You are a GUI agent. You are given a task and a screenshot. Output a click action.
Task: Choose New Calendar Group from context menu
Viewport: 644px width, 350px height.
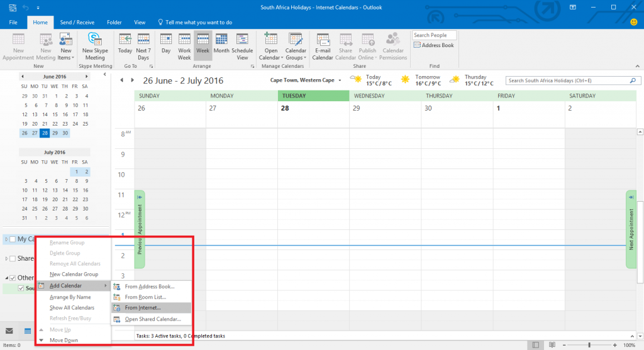pyautogui.click(x=74, y=274)
